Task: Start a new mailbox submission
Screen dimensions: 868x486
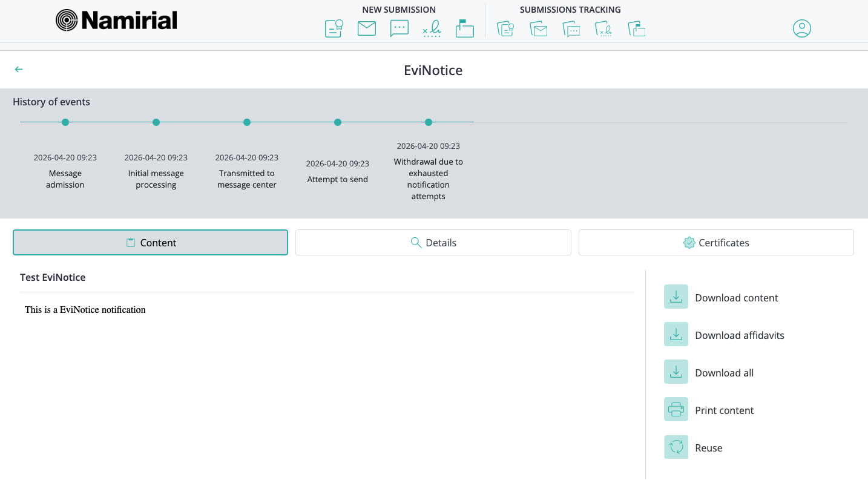Action: pyautogui.click(x=465, y=28)
